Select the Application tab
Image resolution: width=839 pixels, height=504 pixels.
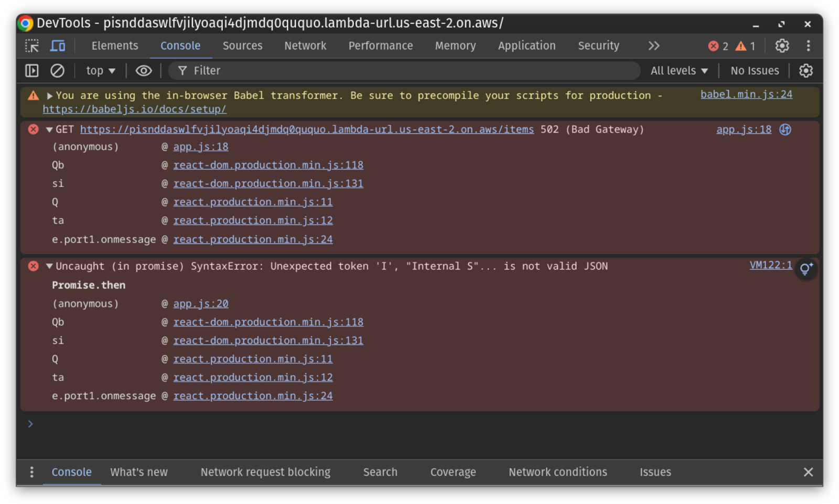click(x=526, y=46)
